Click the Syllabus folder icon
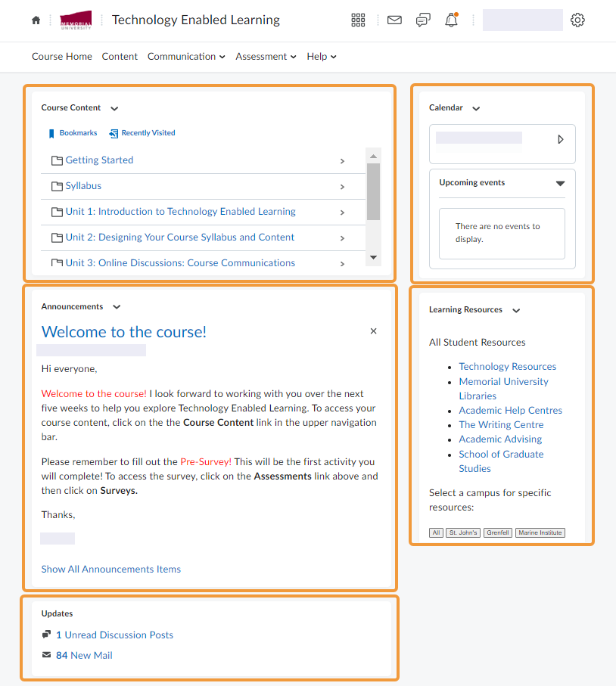Image resolution: width=616 pixels, height=686 pixels. (x=57, y=186)
